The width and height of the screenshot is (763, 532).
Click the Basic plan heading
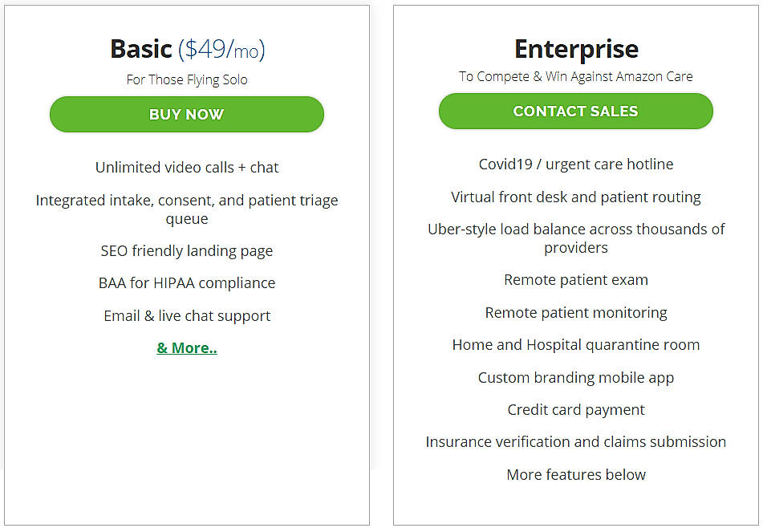141,48
